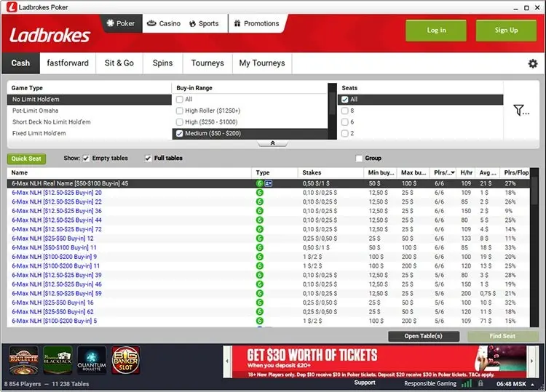Toggle the Full tables checkbox

tap(149, 158)
